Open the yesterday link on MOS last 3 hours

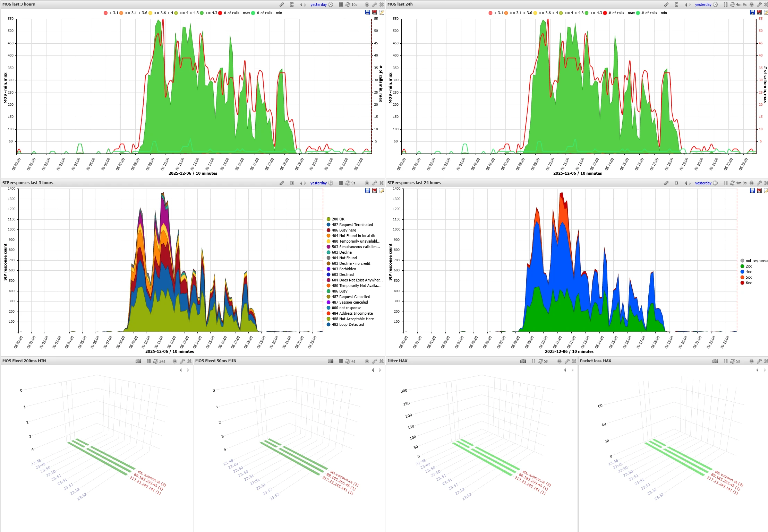point(318,5)
